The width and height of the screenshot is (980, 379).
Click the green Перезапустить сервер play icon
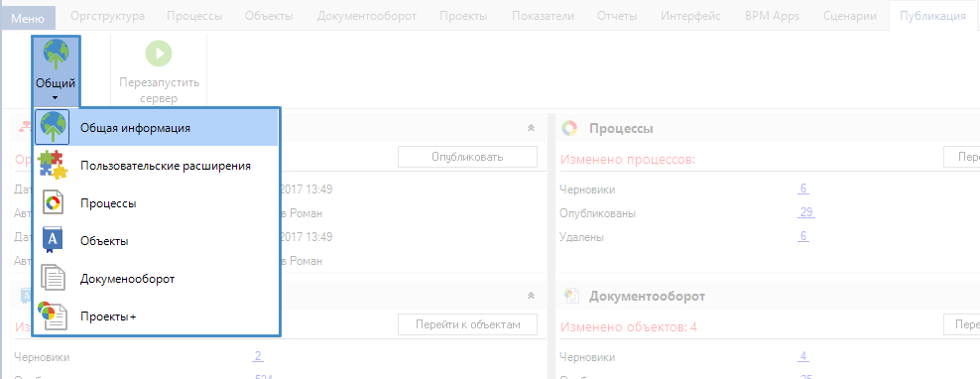tap(159, 54)
